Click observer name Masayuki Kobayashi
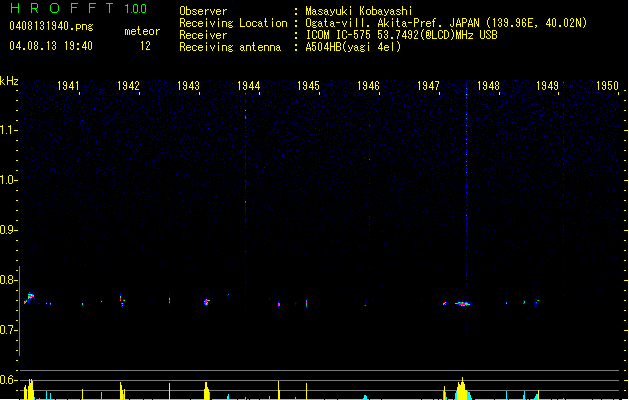Image resolution: width=629 pixels, height=400 pixels. 359,11
